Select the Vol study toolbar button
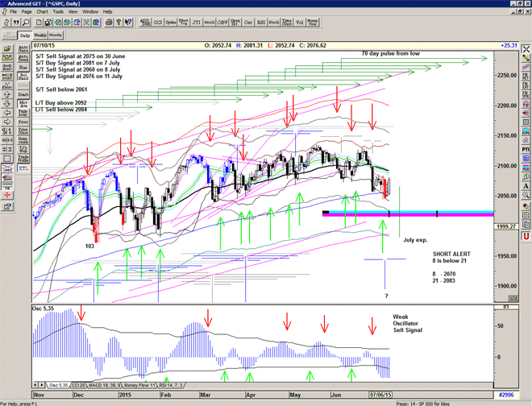The width and height of the screenshot is (532, 406). 301,23
